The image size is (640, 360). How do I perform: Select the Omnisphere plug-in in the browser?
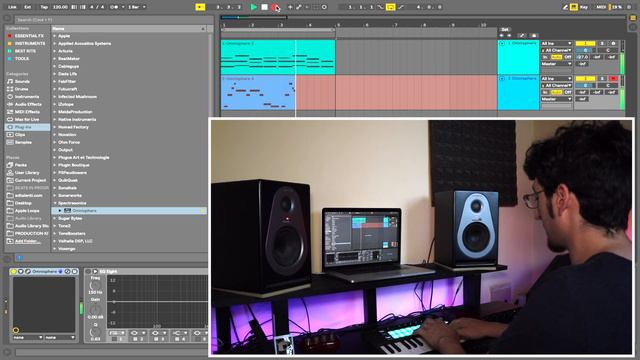(84, 211)
